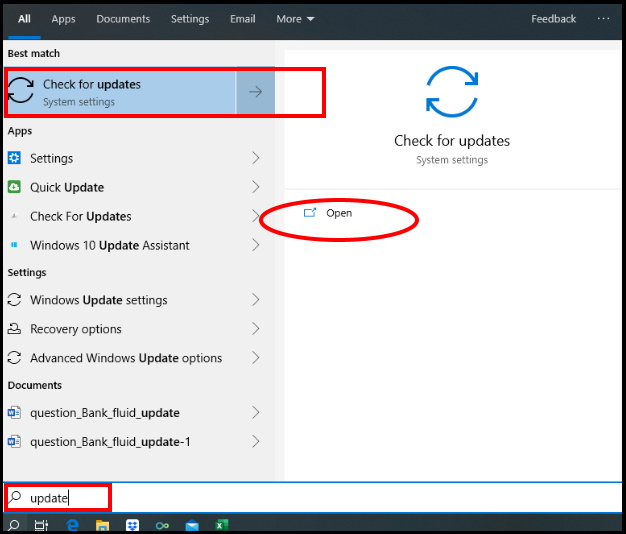Expand chevron for Settings app result
Viewport: 626px width, 534px height.
coord(256,158)
